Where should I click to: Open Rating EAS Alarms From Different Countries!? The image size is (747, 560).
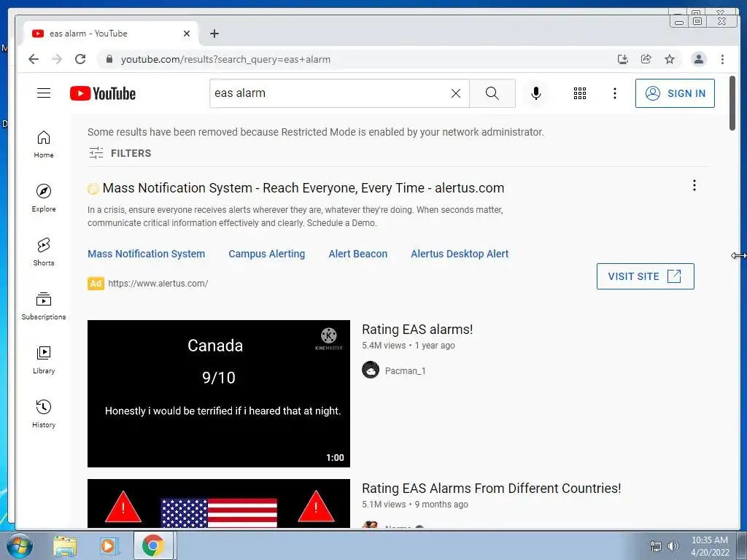491,488
